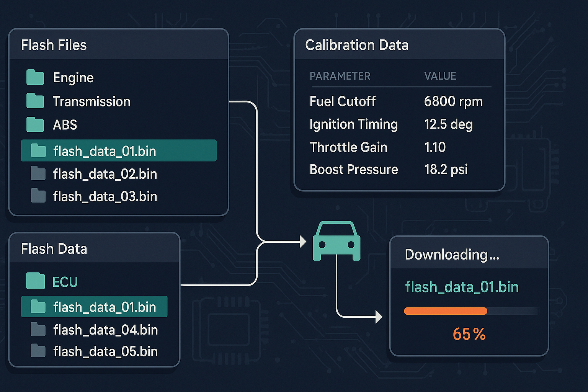Open the Transmission folder icon
The height and width of the screenshot is (392, 588).
coord(35,101)
